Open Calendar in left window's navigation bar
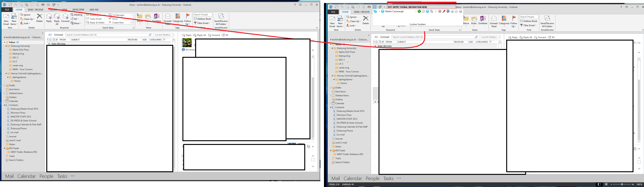Viewport: 644px width, 187px height. point(26,176)
